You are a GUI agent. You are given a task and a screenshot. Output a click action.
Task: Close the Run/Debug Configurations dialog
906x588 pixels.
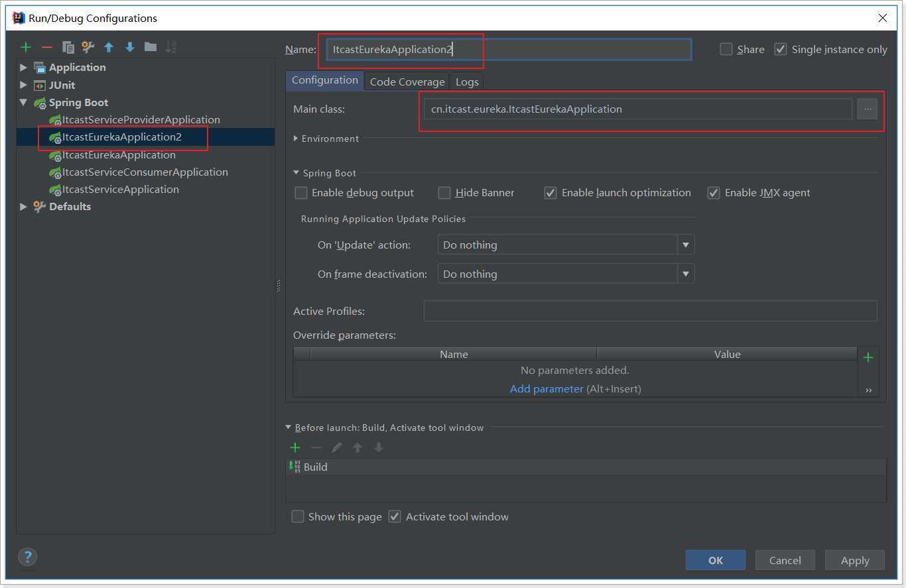[883, 18]
